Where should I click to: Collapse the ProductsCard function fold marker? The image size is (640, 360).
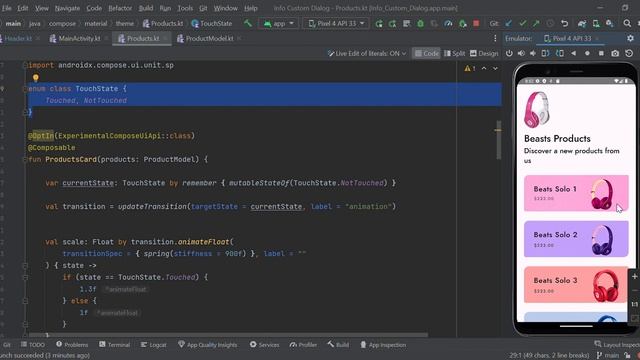click(x=25, y=159)
